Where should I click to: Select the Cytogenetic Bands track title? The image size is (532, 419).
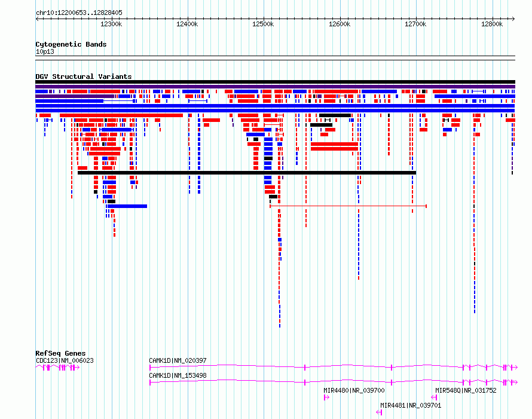71,44
